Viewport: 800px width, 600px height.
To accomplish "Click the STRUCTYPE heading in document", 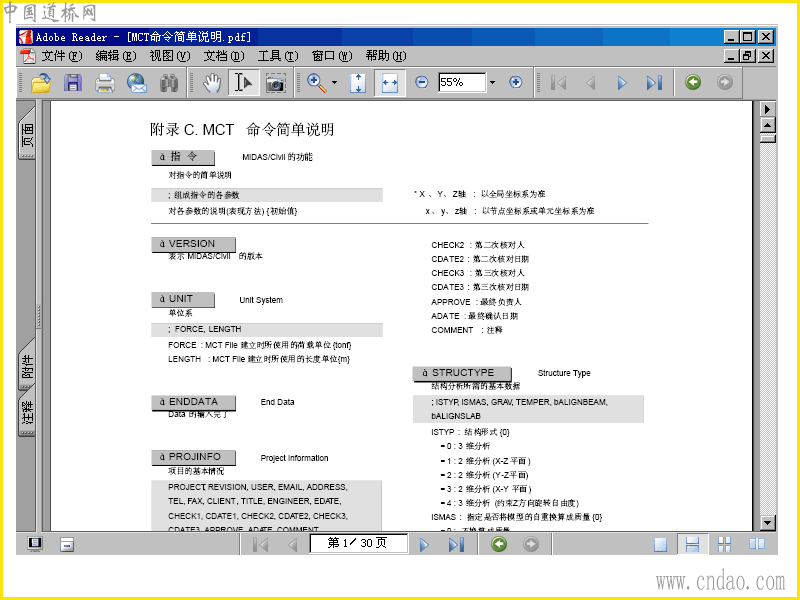I will (462, 373).
